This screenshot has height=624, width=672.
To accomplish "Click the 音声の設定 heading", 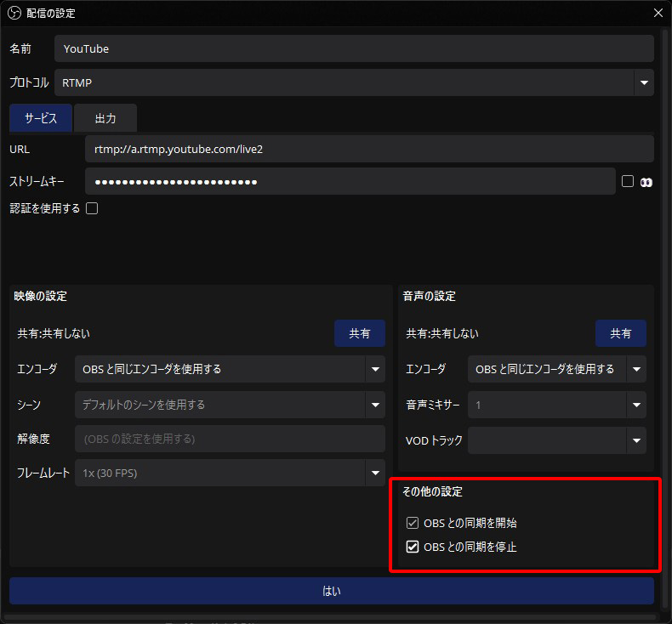I will point(429,296).
